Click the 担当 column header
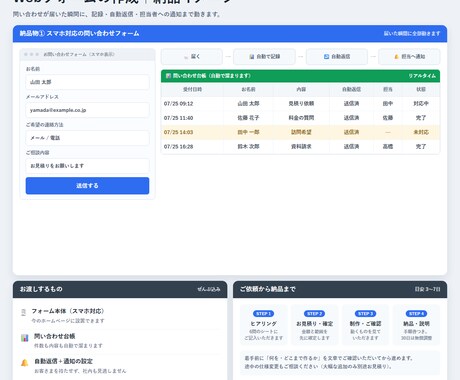This screenshot has height=380, width=460. pos(388,89)
